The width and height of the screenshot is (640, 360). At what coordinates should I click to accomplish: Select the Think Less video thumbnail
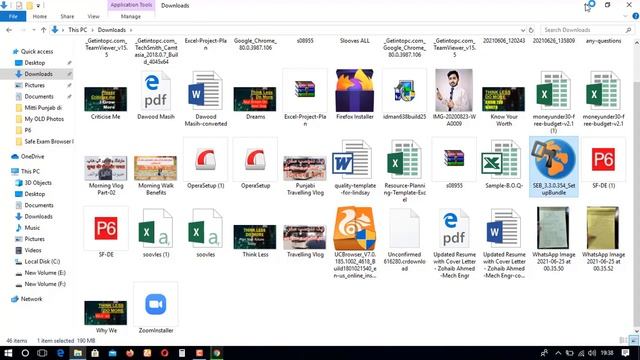point(255,237)
